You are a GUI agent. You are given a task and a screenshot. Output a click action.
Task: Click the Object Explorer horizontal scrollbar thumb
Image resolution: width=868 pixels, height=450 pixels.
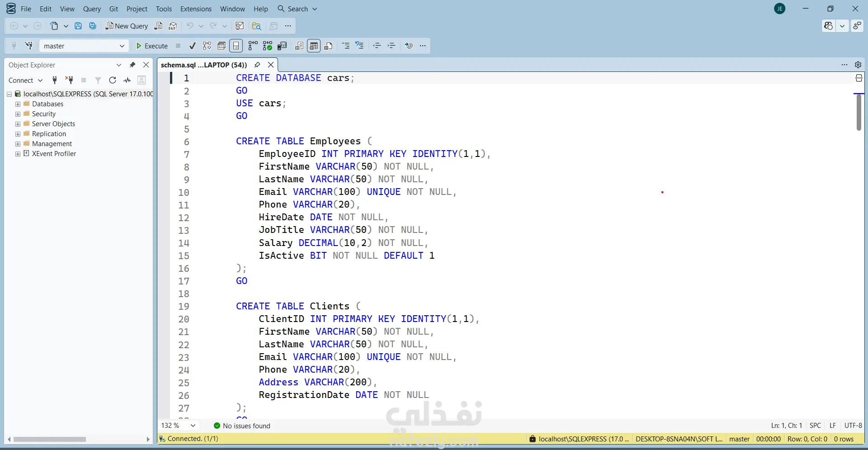(x=50, y=439)
